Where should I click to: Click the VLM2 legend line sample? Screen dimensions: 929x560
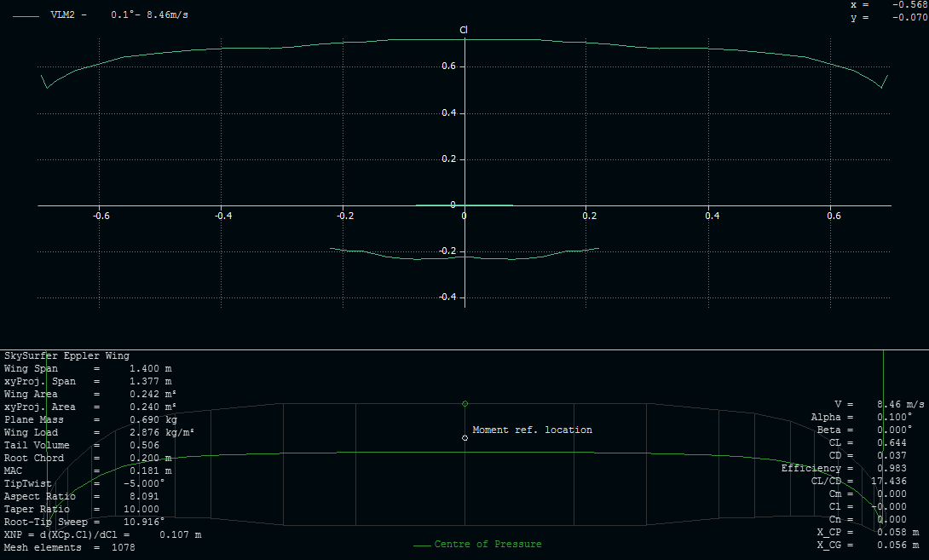pyautogui.click(x=26, y=15)
